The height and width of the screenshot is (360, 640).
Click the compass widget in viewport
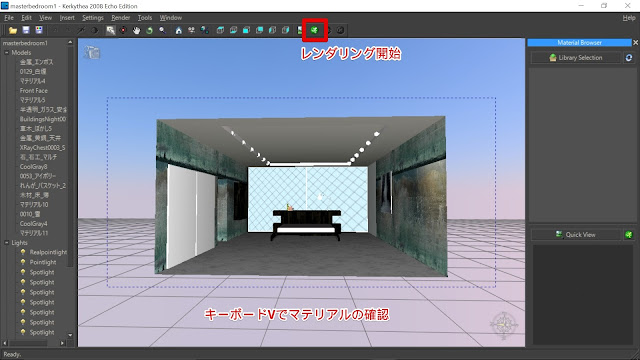point(504,325)
